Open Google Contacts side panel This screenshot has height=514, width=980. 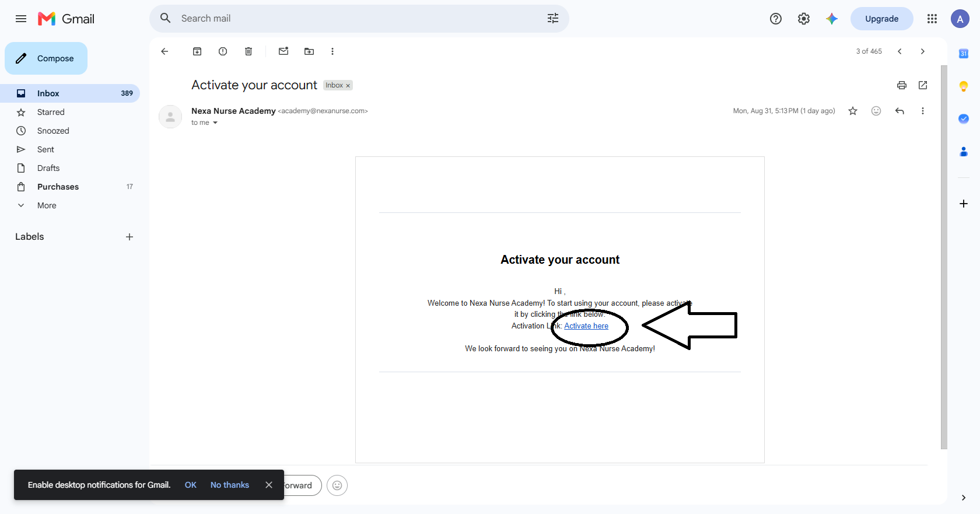[x=964, y=152]
